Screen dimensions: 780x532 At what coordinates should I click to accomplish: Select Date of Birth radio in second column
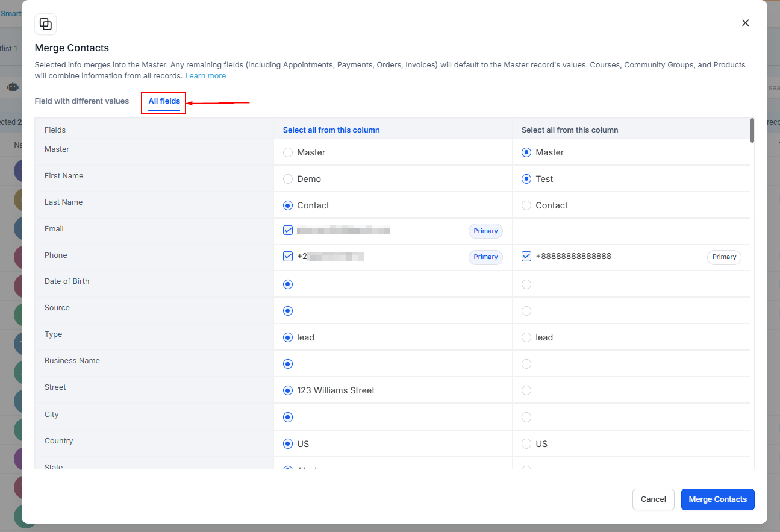coord(526,284)
